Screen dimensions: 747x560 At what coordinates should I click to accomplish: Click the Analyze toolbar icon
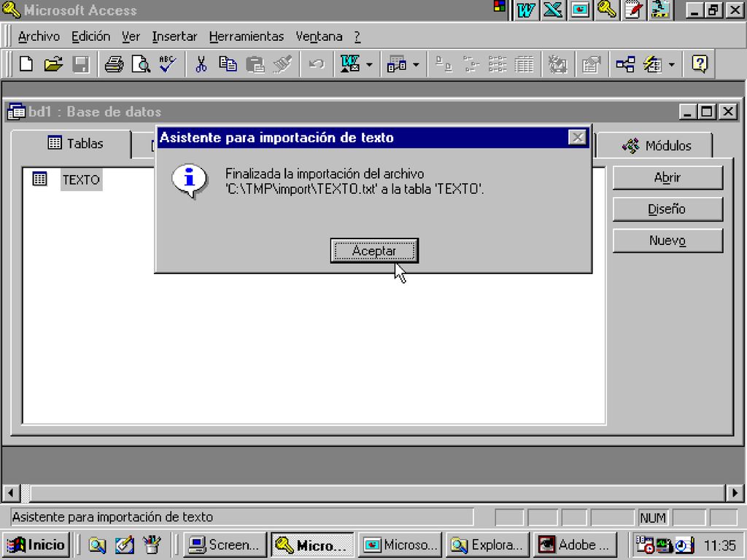[x=396, y=64]
